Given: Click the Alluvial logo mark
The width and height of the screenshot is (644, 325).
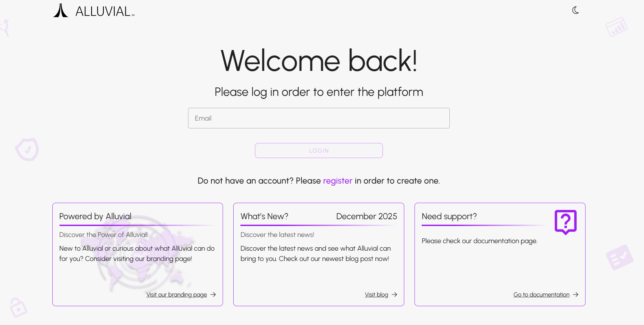Looking at the screenshot, I should [x=61, y=11].
